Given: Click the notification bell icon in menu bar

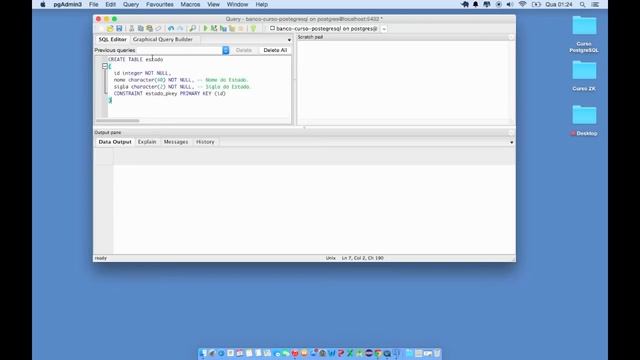Looking at the screenshot, I should (476, 4).
